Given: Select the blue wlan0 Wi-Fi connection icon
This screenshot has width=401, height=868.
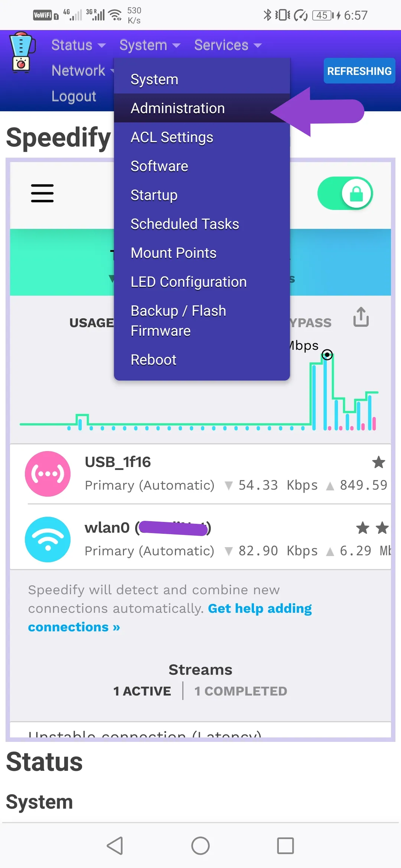Looking at the screenshot, I should [48, 539].
